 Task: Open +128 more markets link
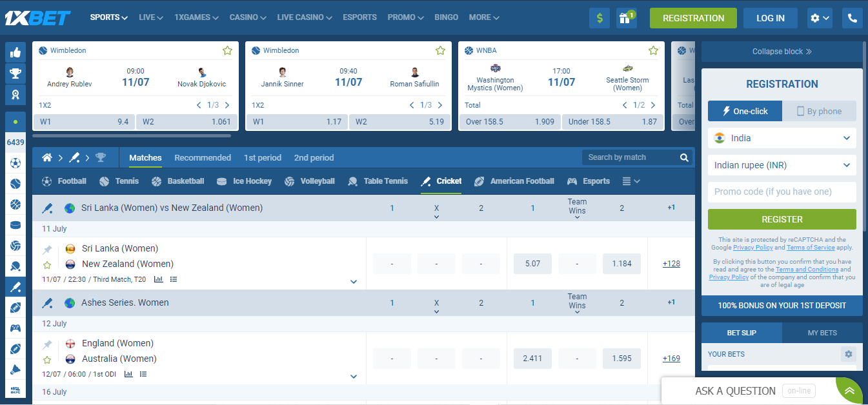[671, 263]
